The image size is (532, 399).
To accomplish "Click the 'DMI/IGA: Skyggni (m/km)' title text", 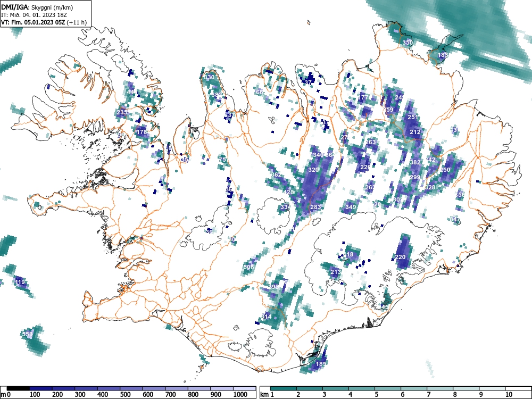I will click(x=37, y=7).
